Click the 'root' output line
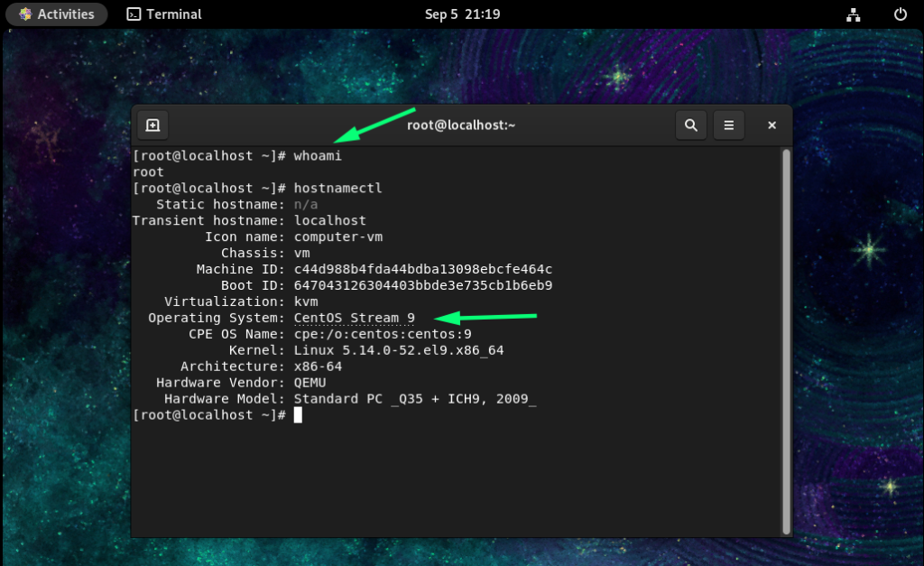This screenshot has width=924, height=566. point(148,172)
